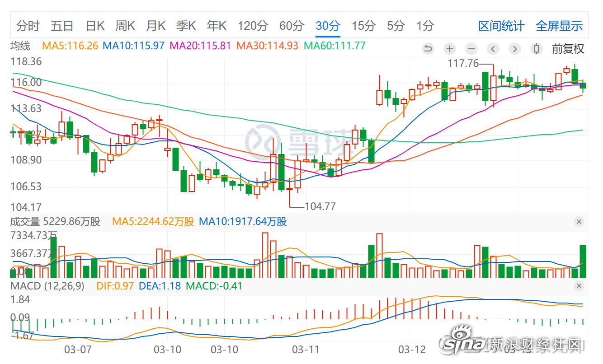Click the MACD (12,26,9) label
This screenshot has height=364, width=603.
[47, 286]
